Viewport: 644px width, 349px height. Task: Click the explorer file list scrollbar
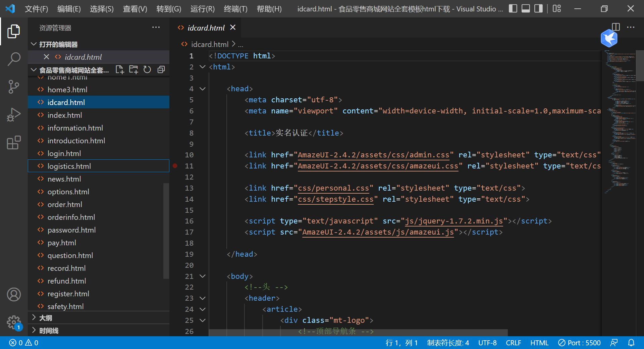point(166,231)
